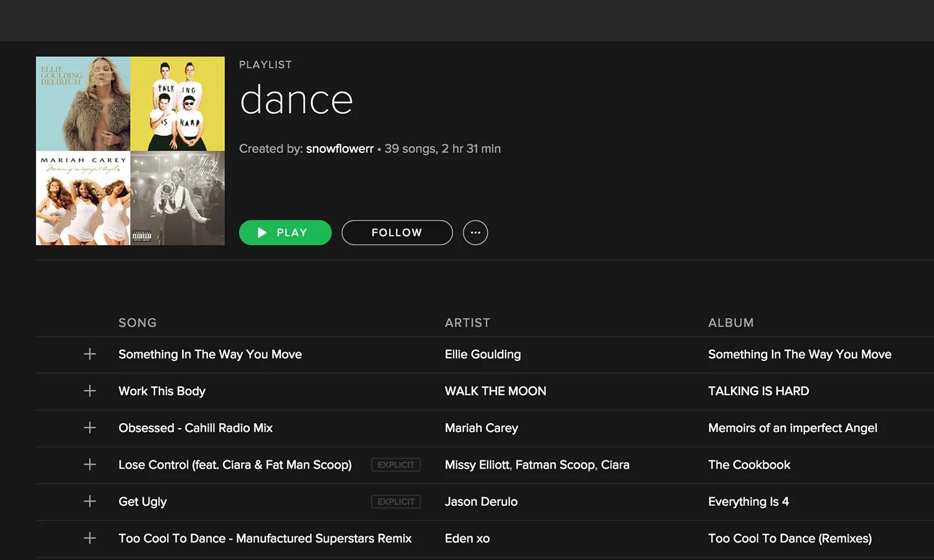Sort by the ALBUM column header
The width and height of the screenshot is (934, 560).
click(x=730, y=323)
